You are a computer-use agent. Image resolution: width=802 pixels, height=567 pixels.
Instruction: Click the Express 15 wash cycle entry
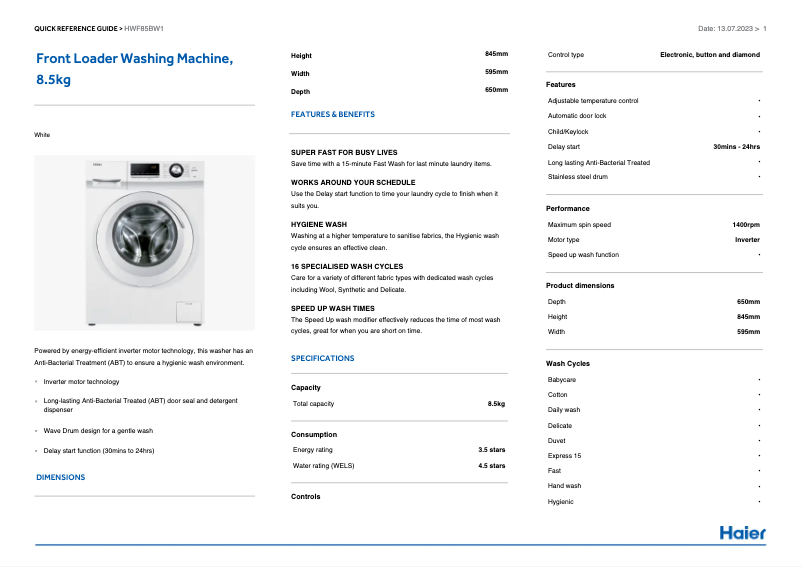point(564,456)
